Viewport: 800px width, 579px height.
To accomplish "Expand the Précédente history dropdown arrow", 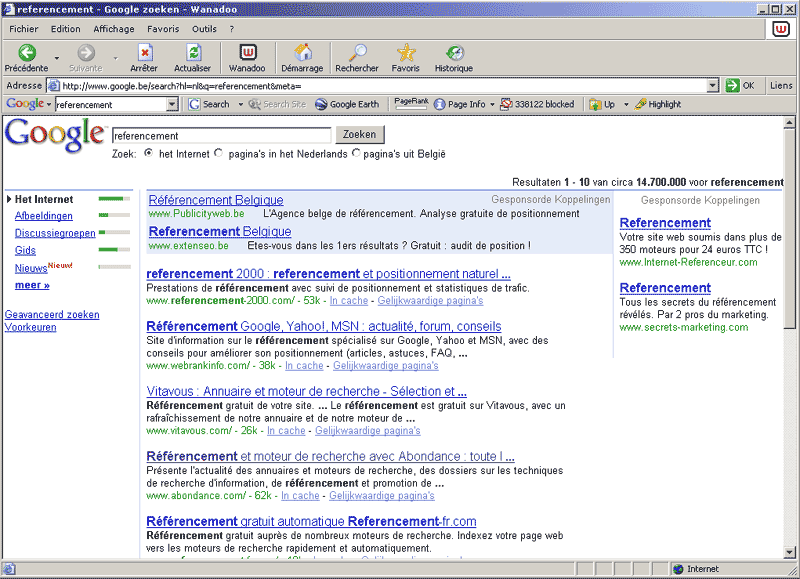I will point(57,58).
